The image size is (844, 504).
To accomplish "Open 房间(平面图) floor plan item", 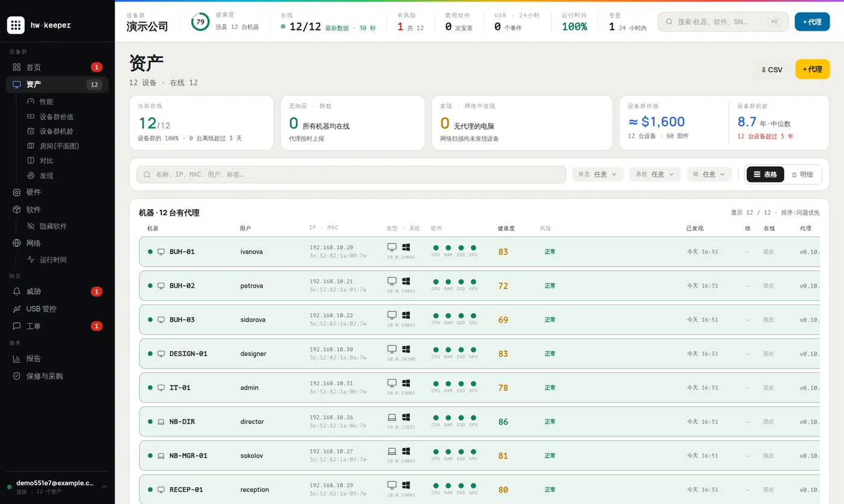I will coord(65,146).
